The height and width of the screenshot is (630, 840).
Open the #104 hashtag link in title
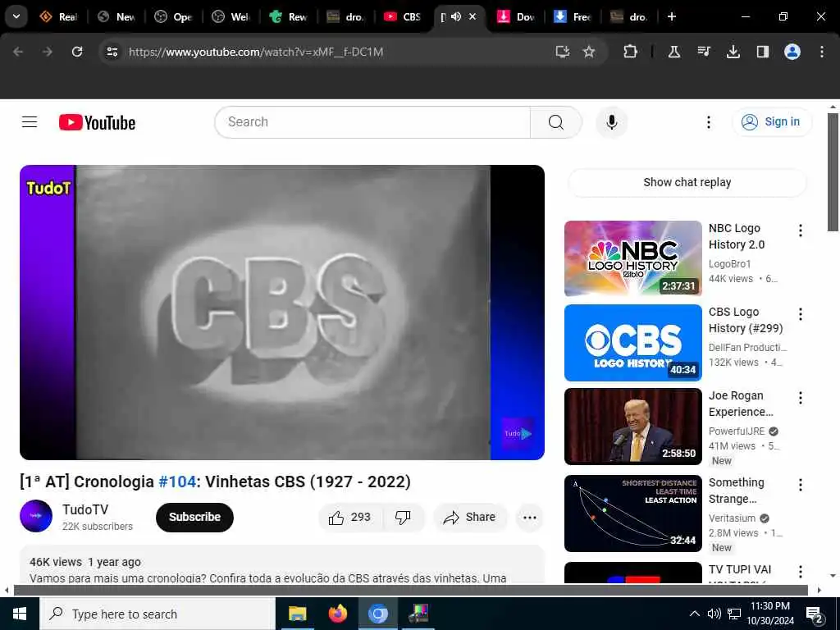177,482
